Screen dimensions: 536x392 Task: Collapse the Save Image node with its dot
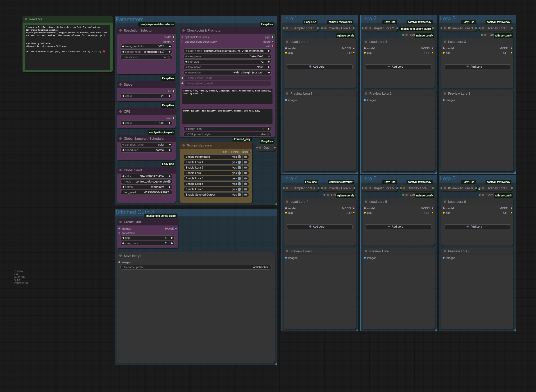pos(120,255)
